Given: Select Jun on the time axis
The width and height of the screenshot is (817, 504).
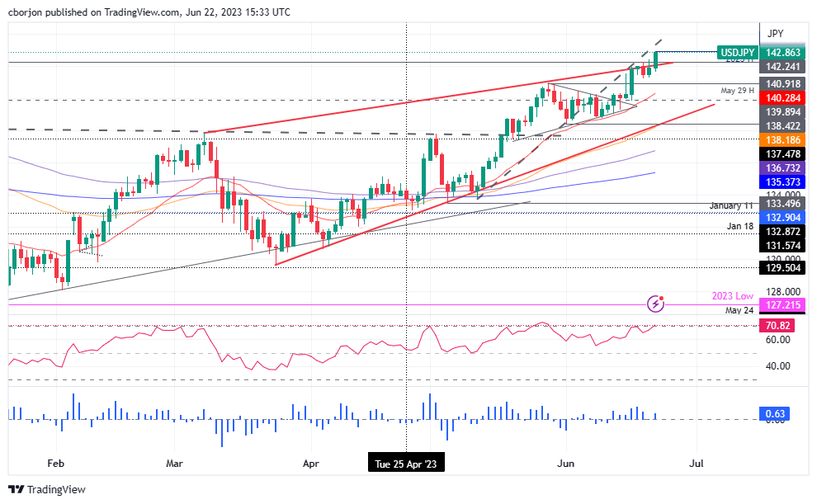Looking at the screenshot, I should click(565, 464).
